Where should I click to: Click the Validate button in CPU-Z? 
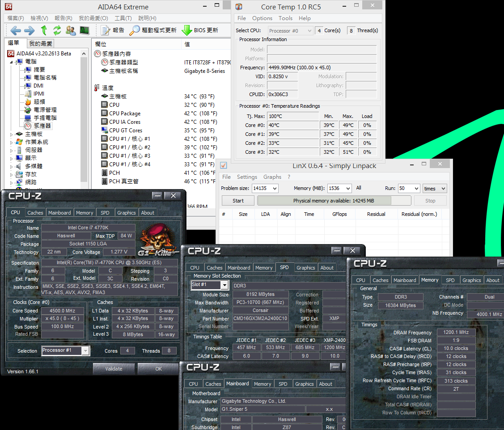pos(114,369)
